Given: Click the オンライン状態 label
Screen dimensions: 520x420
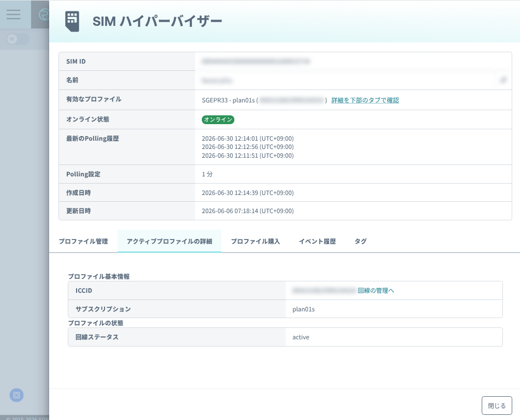Looking at the screenshot, I should [87, 119].
